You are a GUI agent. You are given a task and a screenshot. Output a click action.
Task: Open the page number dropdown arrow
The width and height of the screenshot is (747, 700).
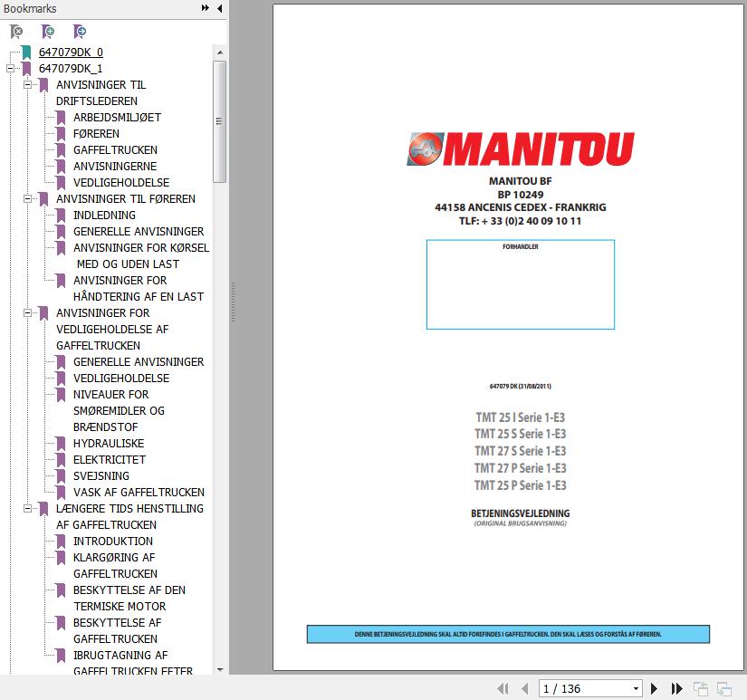636,688
